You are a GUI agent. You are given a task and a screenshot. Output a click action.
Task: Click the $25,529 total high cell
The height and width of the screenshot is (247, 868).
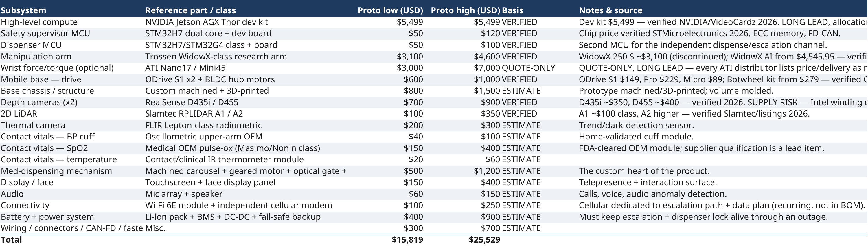[484, 239]
